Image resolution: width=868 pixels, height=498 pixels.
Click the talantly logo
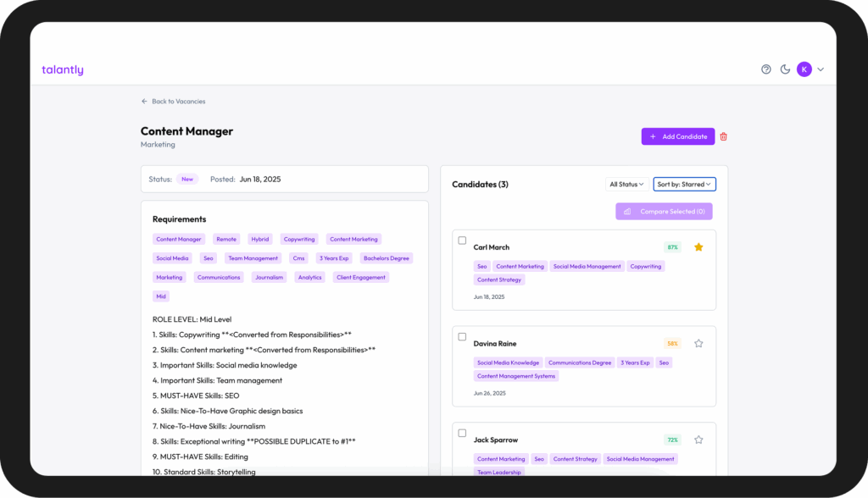63,69
